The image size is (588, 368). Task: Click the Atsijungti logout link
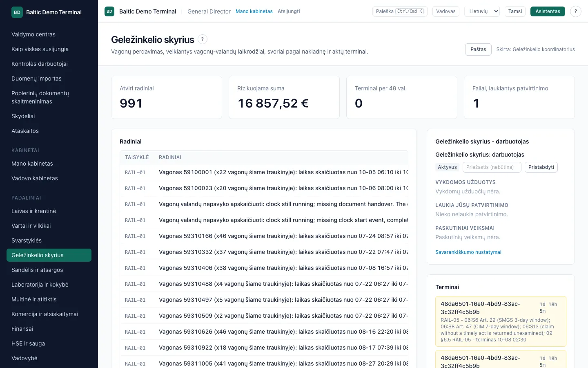pos(289,11)
